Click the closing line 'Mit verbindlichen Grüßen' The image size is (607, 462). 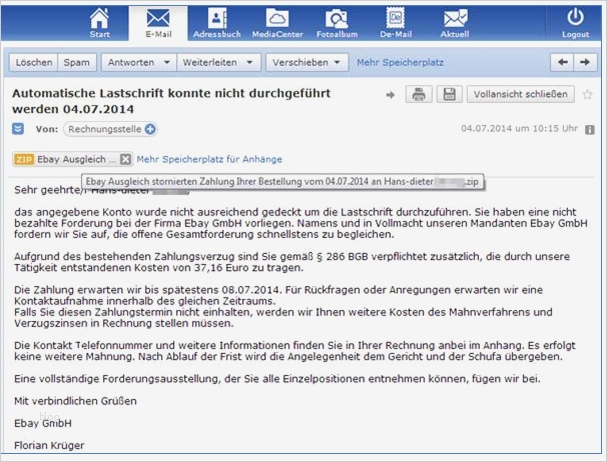coord(75,401)
